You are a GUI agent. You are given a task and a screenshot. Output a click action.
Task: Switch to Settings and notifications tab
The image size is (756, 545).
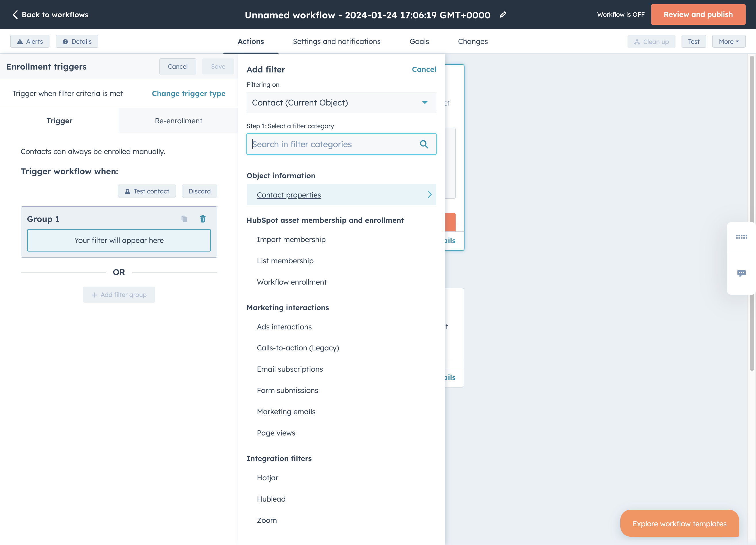pos(336,41)
